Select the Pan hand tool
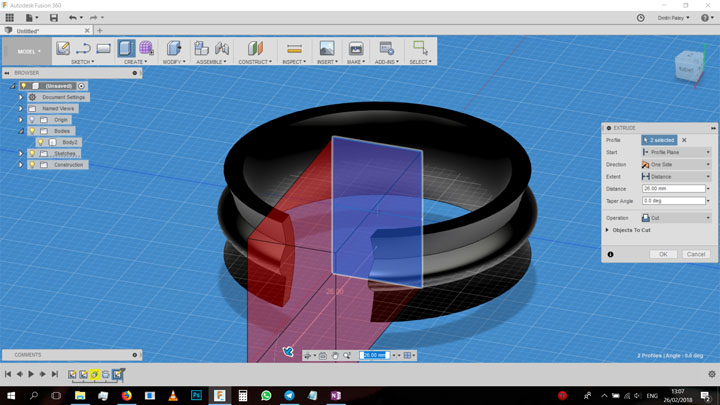Viewport: 720px width, 405px height. 335,355
